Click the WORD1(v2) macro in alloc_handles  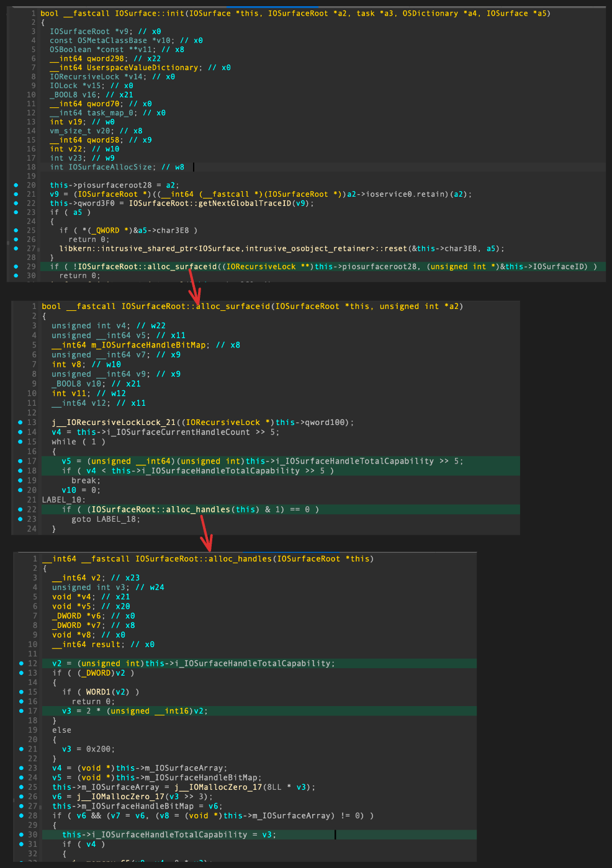(107, 692)
